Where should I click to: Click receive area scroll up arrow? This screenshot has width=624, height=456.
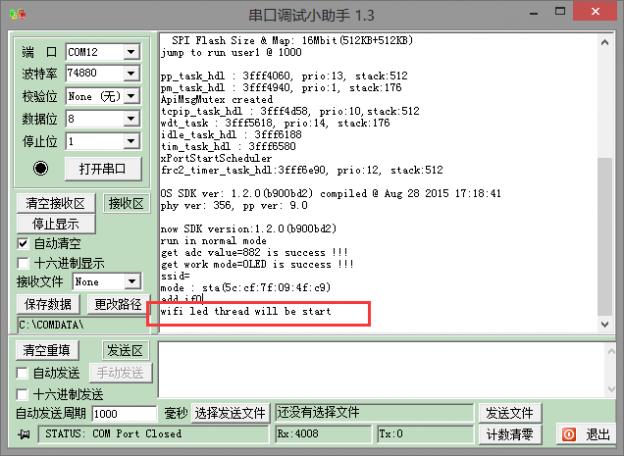click(x=605, y=42)
